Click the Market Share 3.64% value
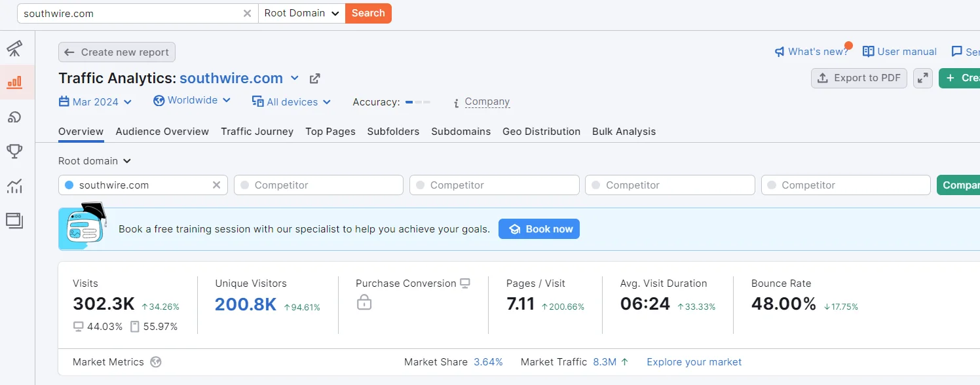The image size is (980, 385). pyautogui.click(x=488, y=362)
